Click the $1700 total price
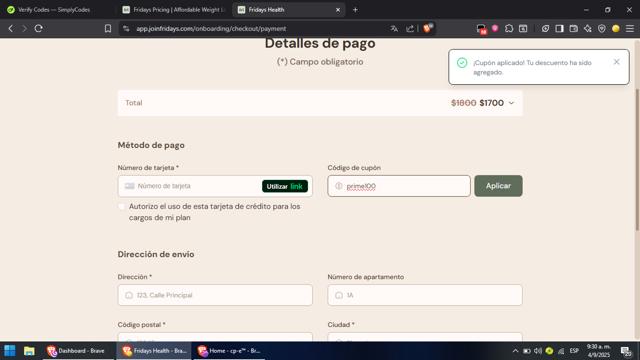Screen dimensions: 640x360 [x=491, y=103]
